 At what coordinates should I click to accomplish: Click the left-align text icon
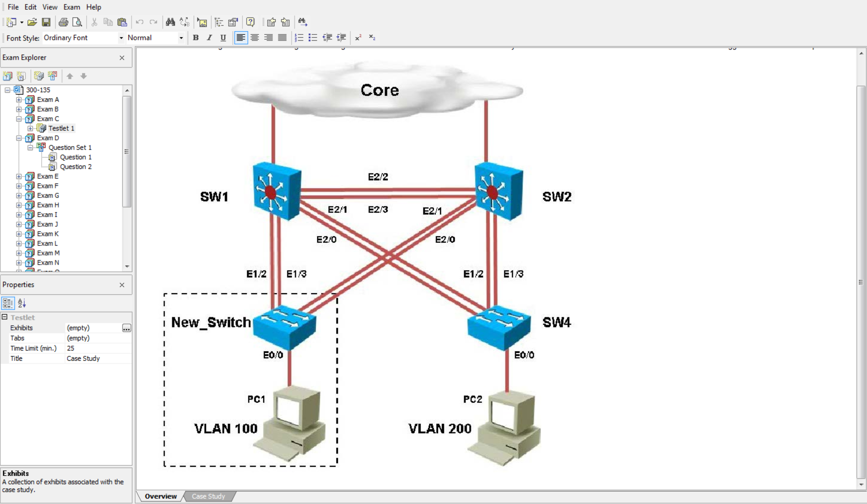click(240, 37)
